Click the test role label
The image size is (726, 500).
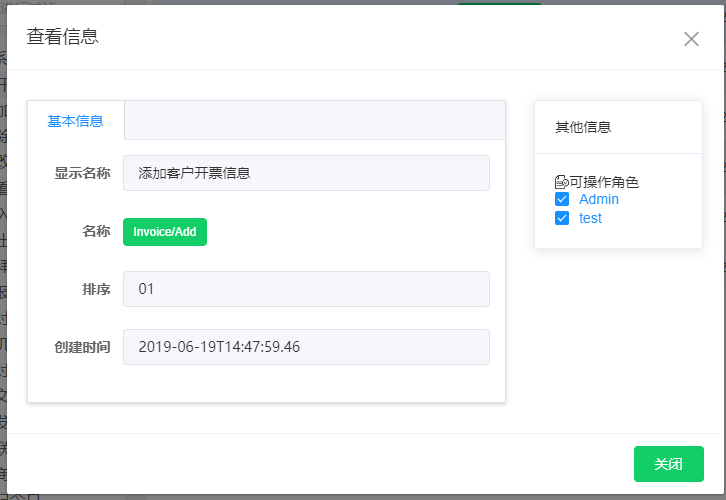click(x=590, y=218)
